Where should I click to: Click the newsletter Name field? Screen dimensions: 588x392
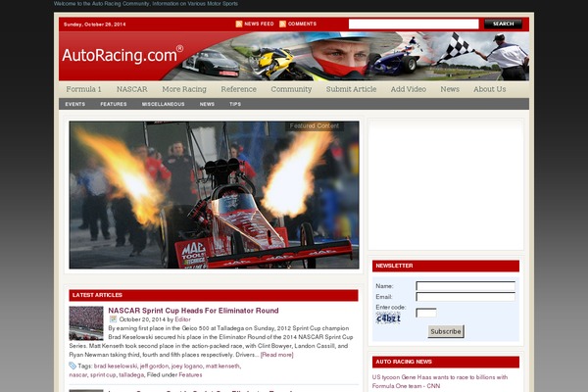click(465, 286)
